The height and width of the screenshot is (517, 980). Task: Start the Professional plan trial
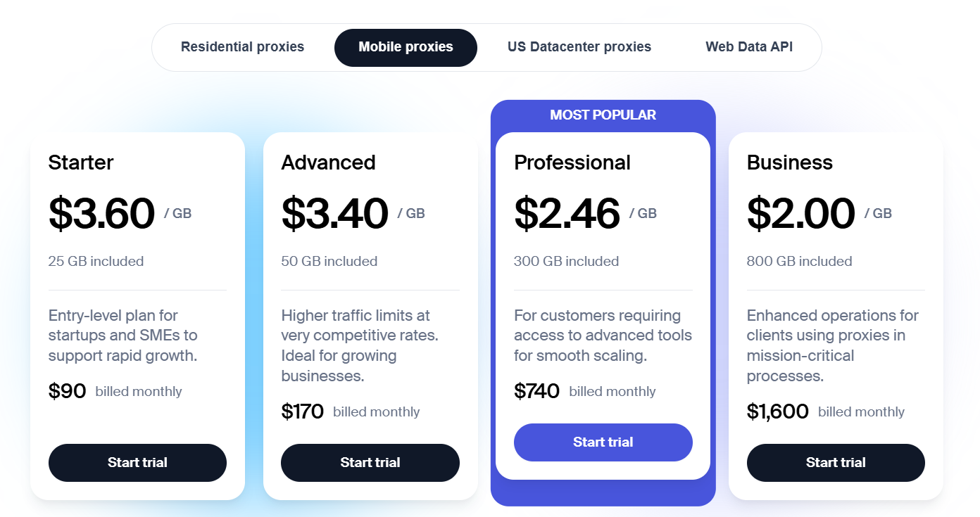[603, 442]
